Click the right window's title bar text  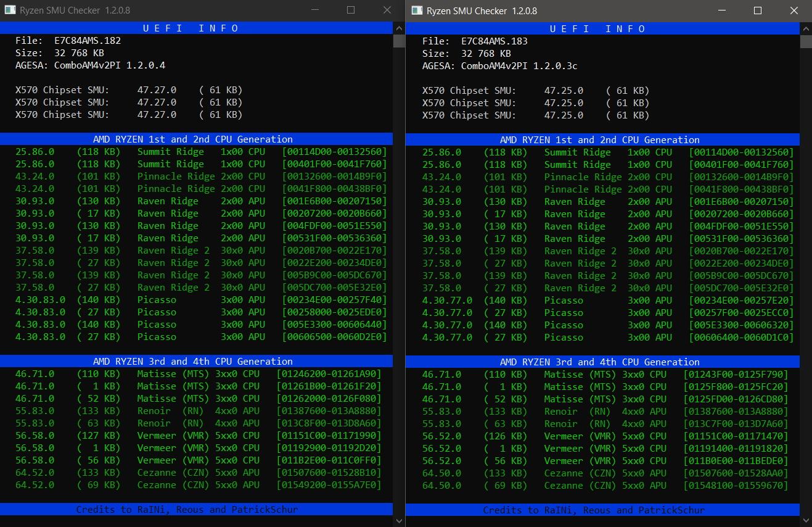(482, 10)
